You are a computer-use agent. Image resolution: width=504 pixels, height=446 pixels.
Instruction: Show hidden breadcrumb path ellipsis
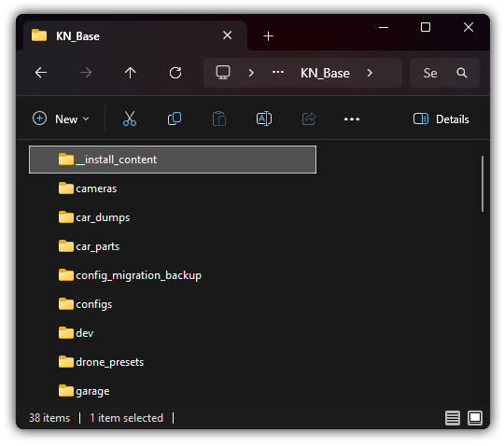278,72
